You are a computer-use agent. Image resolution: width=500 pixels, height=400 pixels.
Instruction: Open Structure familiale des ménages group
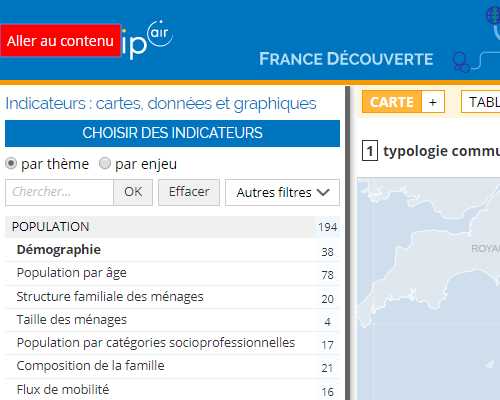[172, 297]
